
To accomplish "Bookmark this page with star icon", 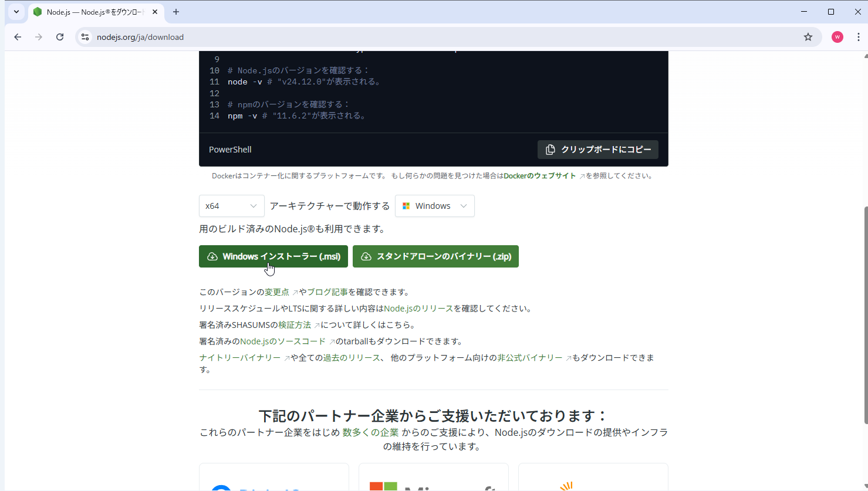I will (808, 37).
